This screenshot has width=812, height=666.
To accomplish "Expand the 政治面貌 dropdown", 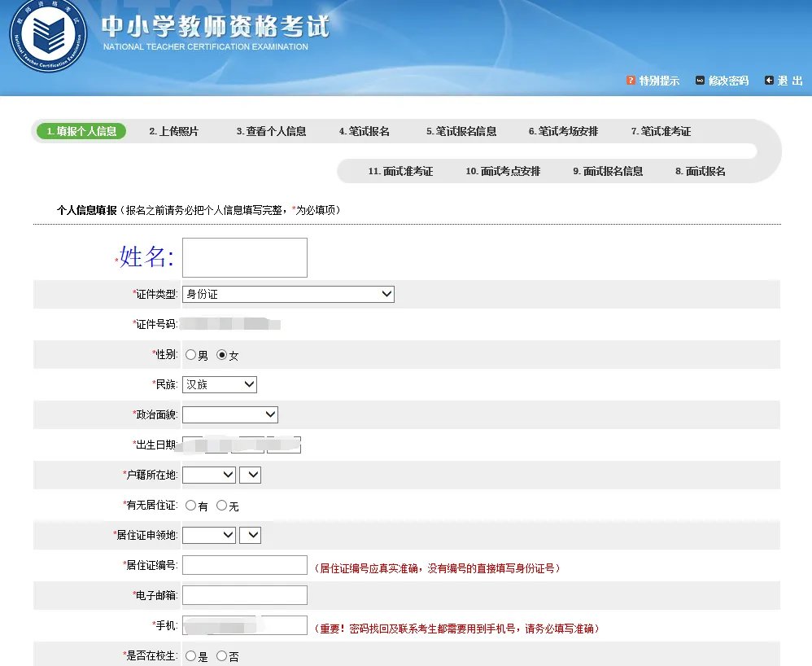I will coord(230,414).
